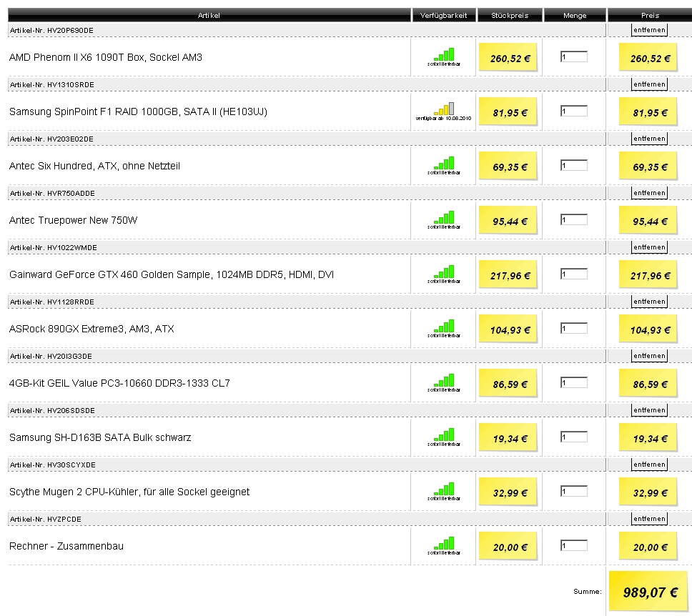
Task: Open Antec Truepower New 750W product
Action: (x=73, y=220)
